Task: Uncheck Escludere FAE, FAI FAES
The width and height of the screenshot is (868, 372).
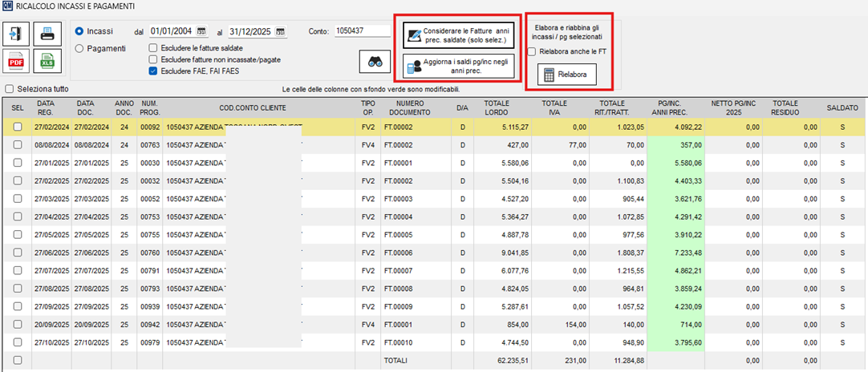Action: click(154, 71)
